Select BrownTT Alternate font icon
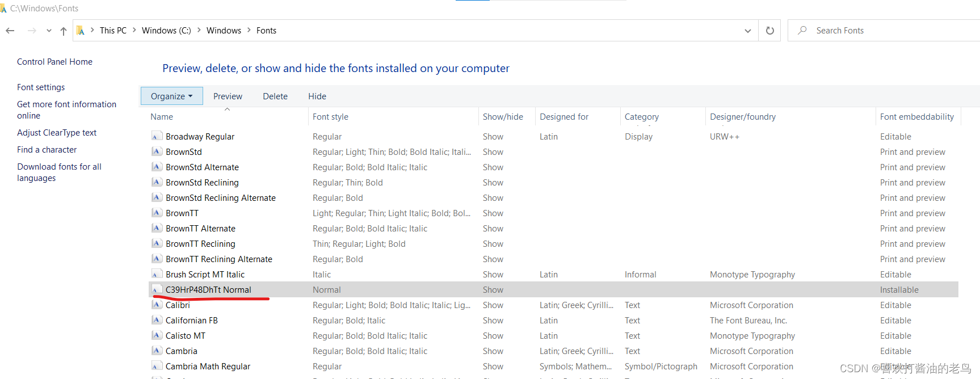Viewport: 980px width, 379px height. point(157,228)
